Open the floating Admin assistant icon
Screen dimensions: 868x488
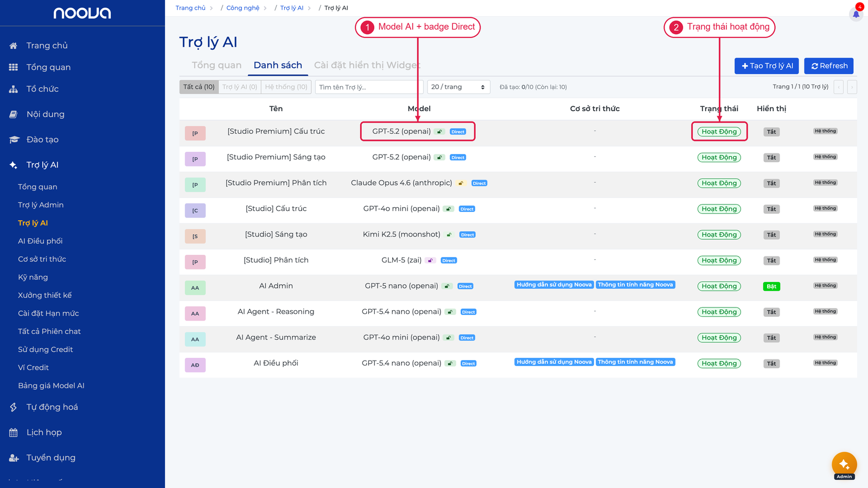pyautogui.click(x=844, y=464)
